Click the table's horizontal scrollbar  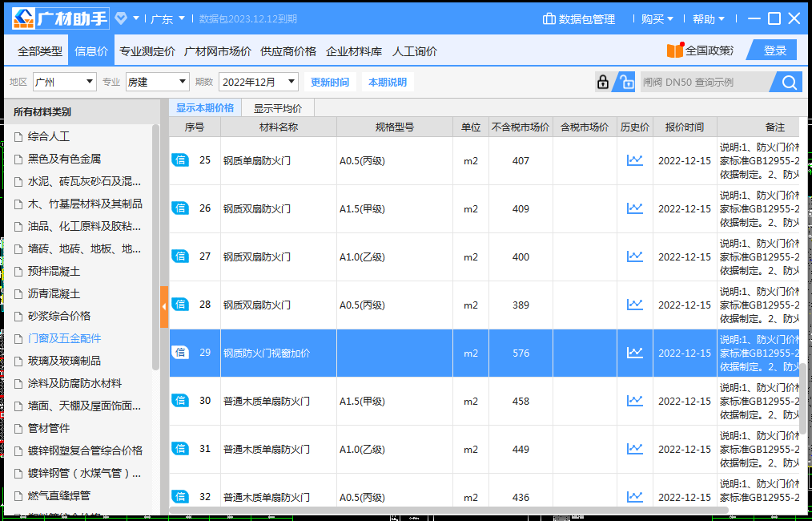(449, 510)
